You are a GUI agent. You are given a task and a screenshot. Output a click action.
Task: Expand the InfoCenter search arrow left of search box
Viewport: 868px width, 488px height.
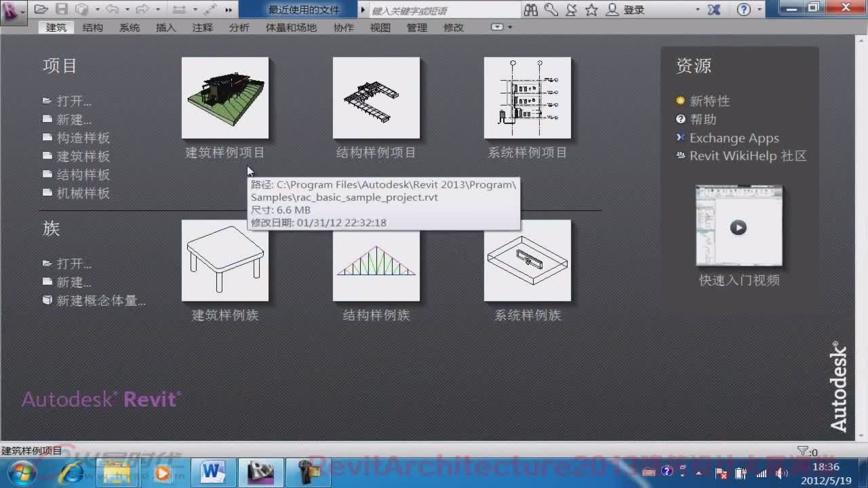(x=363, y=9)
